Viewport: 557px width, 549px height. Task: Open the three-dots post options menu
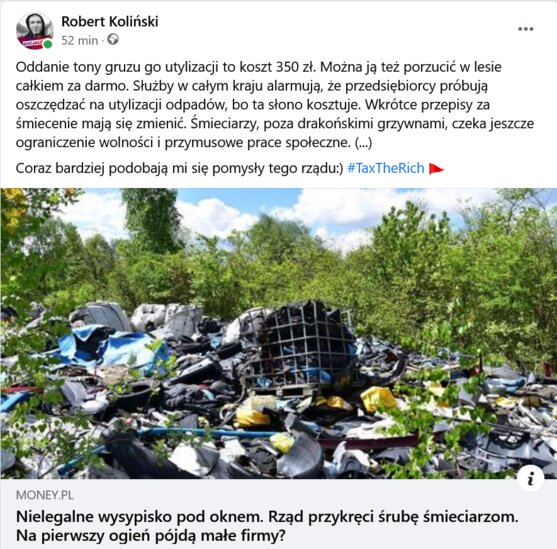point(525,29)
